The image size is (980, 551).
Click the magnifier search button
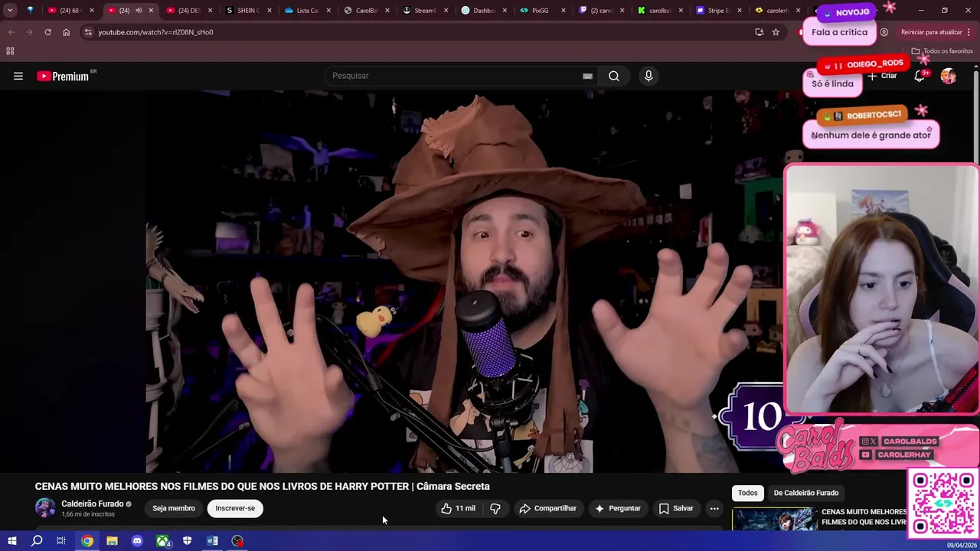(614, 76)
